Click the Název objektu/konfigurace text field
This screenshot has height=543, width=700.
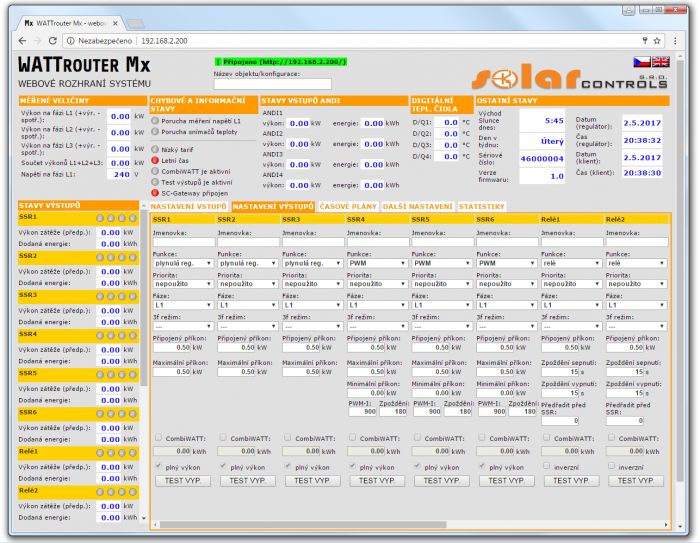click(258, 83)
